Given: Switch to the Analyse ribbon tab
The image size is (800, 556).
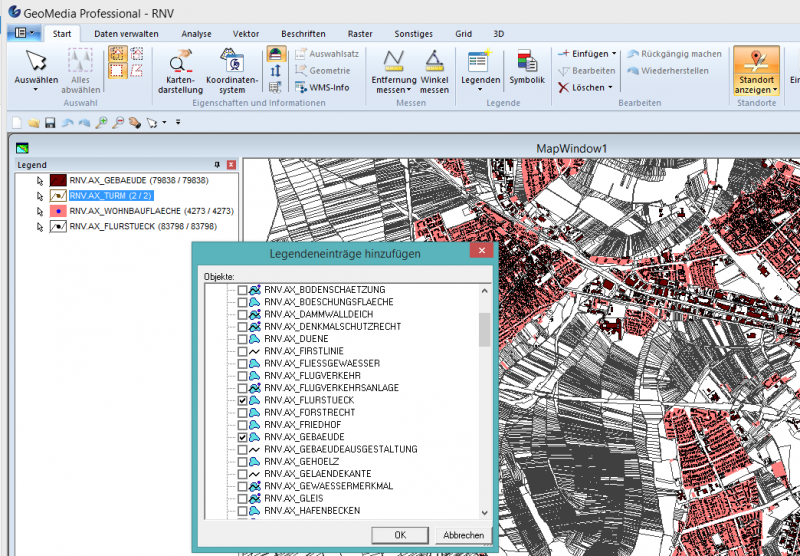Looking at the screenshot, I should point(196,33).
